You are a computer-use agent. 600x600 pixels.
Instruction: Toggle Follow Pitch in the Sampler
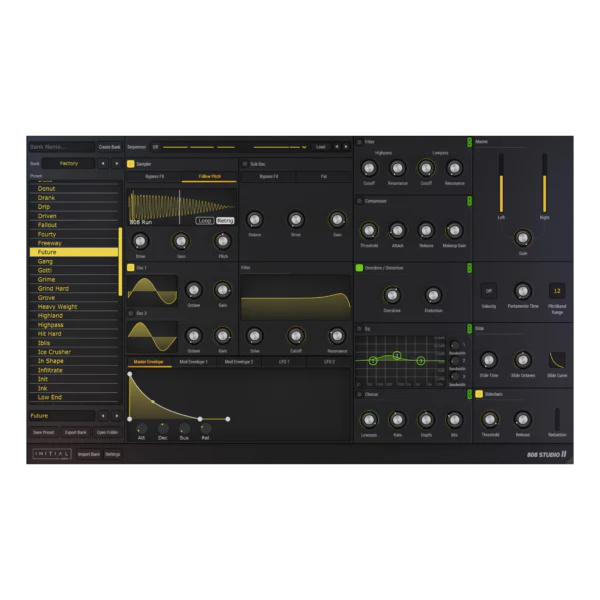pyautogui.click(x=209, y=176)
